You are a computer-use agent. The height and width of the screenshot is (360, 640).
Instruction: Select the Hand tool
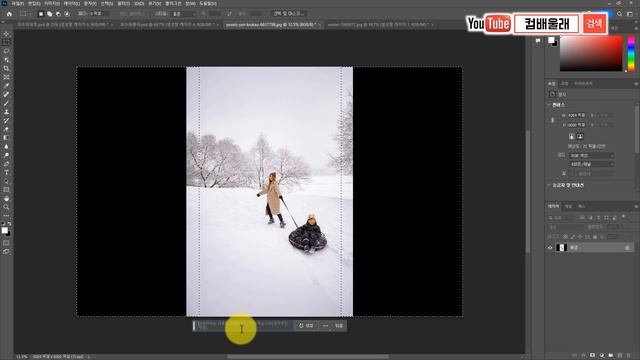click(6, 199)
